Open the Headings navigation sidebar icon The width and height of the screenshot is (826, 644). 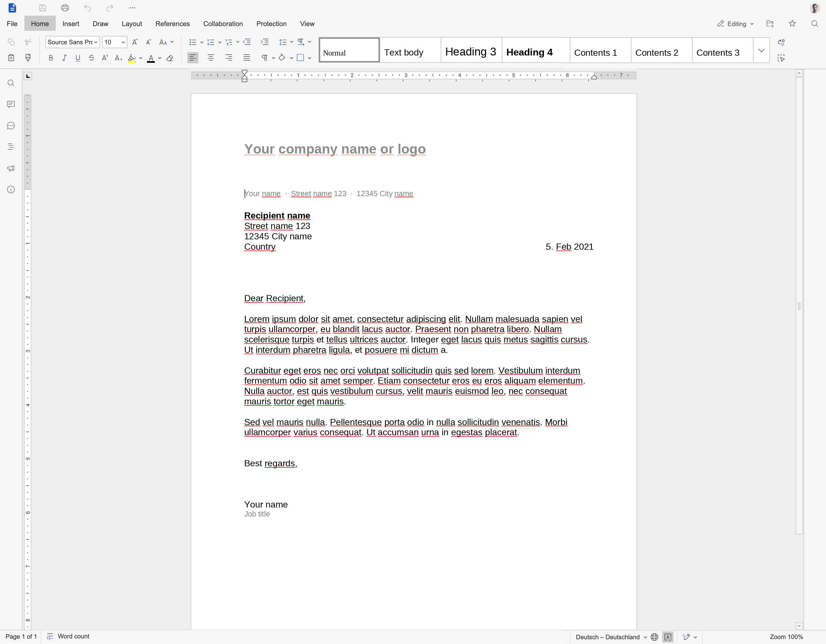click(11, 147)
